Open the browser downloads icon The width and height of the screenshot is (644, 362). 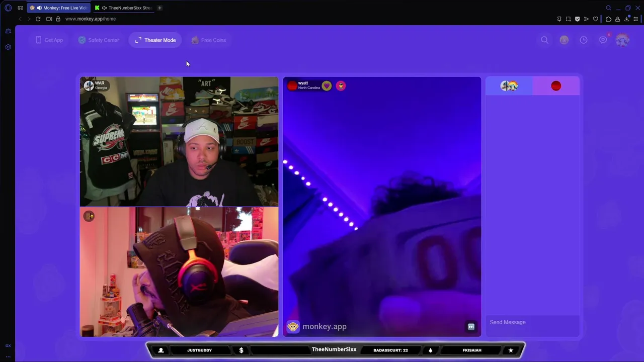(627, 19)
